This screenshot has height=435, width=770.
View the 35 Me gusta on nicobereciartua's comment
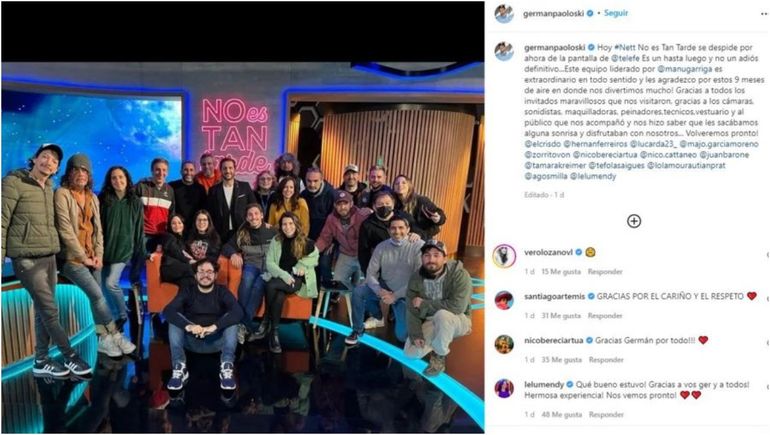click(x=561, y=360)
